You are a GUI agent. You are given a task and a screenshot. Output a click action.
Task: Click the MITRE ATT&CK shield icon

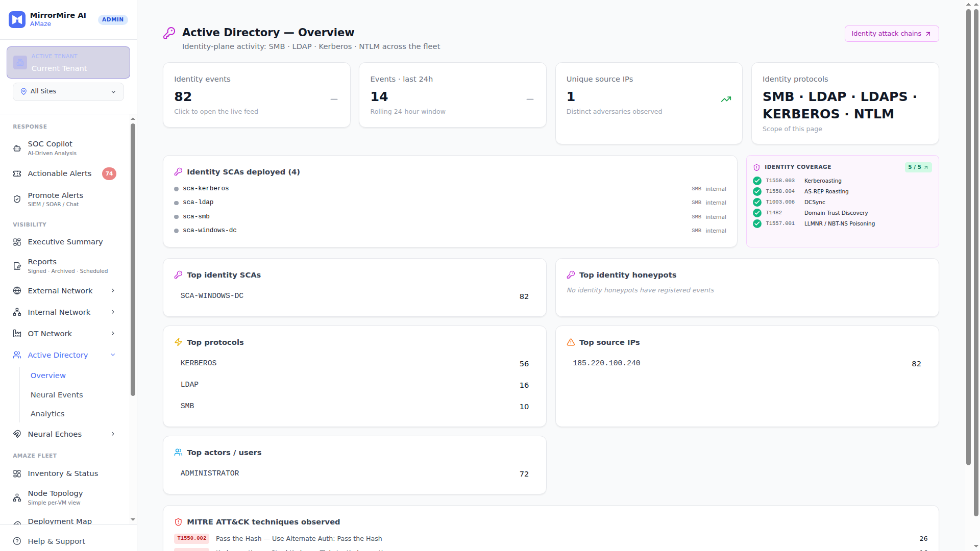tap(178, 522)
